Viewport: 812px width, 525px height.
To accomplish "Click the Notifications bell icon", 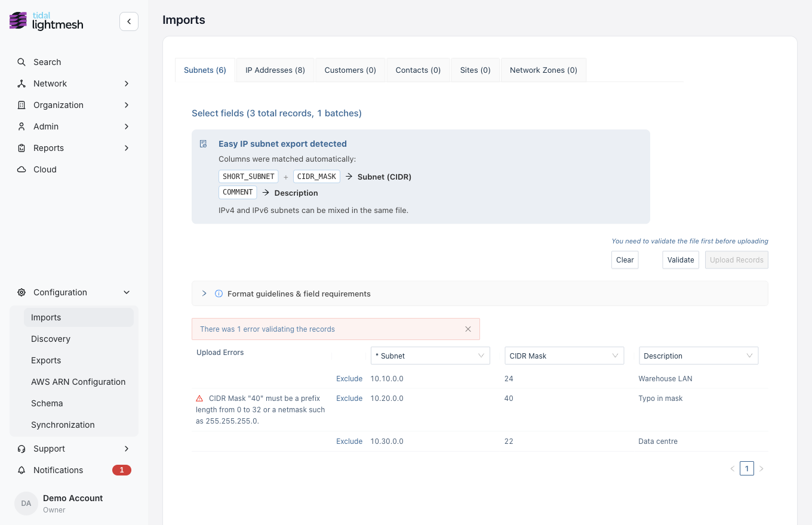I will click(x=21, y=470).
